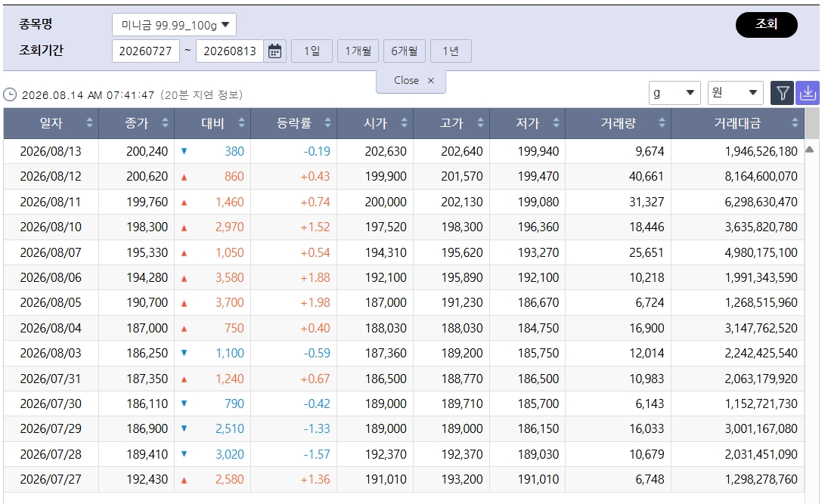
Task: Click date cell 2026/08/03
Action: pyautogui.click(x=51, y=353)
